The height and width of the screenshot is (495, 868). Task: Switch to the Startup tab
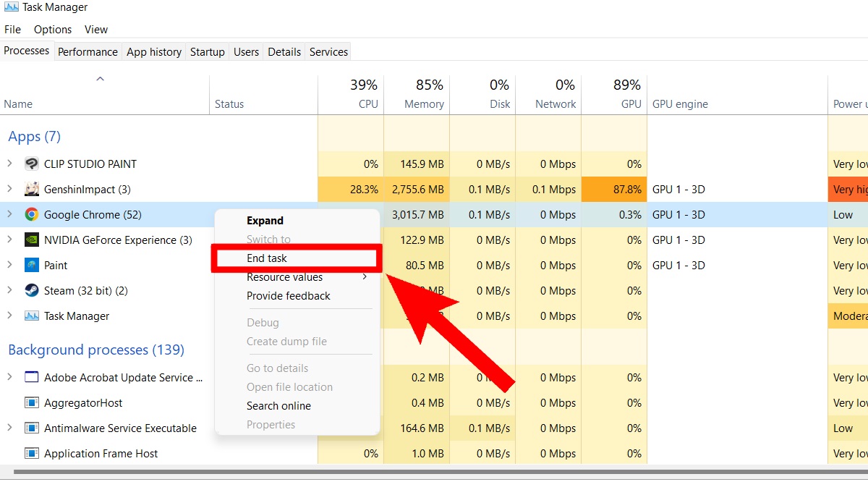(208, 52)
